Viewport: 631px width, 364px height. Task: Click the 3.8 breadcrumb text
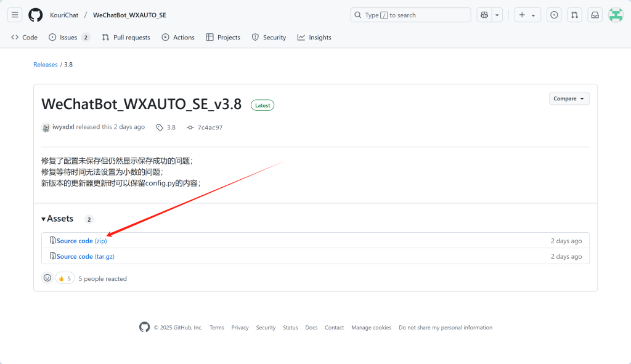pyautogui.click(x=68, y=64)
